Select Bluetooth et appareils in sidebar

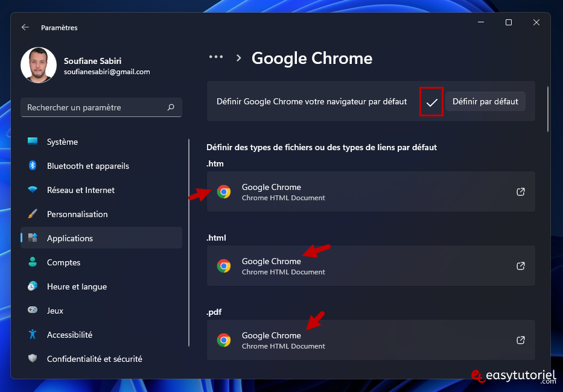101,166
